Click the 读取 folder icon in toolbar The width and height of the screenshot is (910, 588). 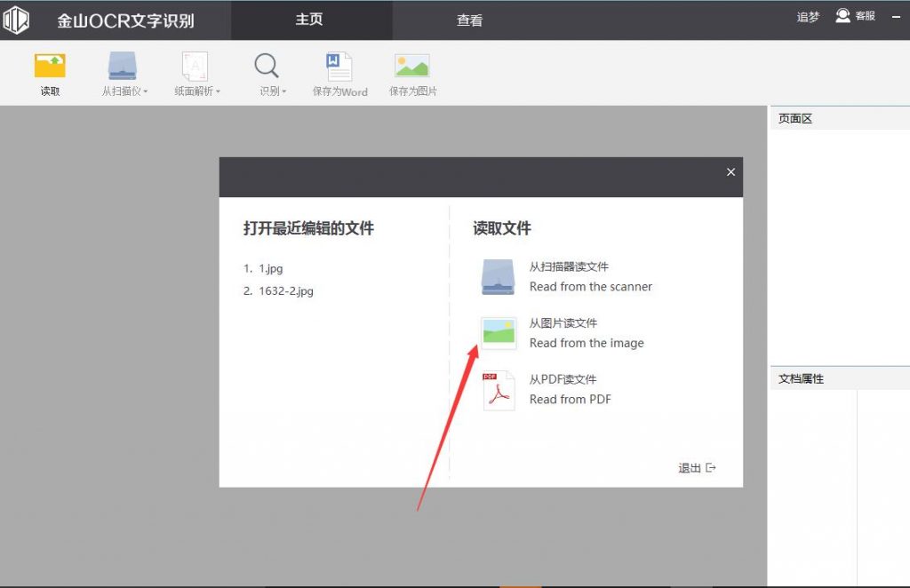coord(50,66)
